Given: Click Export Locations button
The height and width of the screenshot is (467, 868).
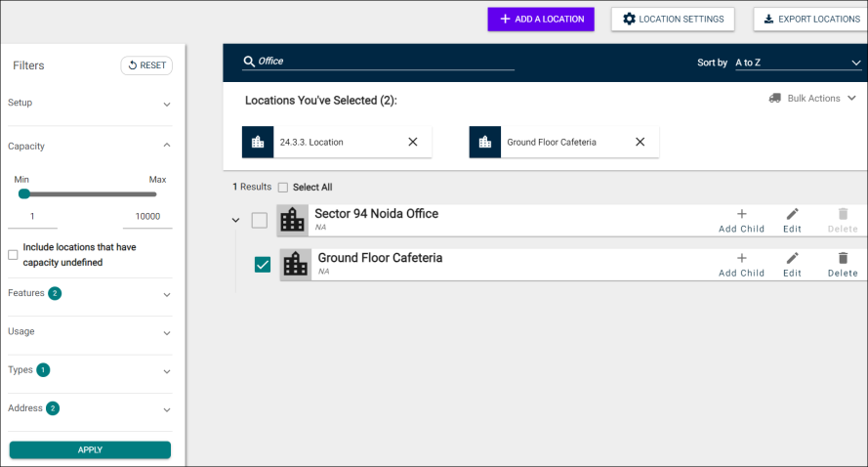Looking at the screenshot, I should [810, 19].
